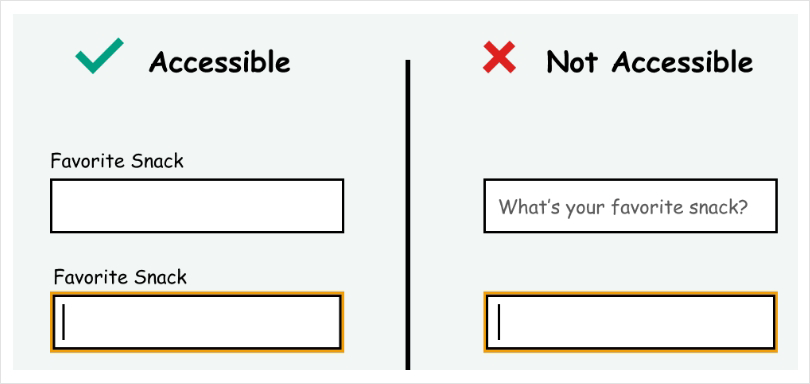The width and height of the screenshot is (810, 384).
Task: Click the lower Favorite Snack label
Action: pyautogui.click(x=120, y=278)
